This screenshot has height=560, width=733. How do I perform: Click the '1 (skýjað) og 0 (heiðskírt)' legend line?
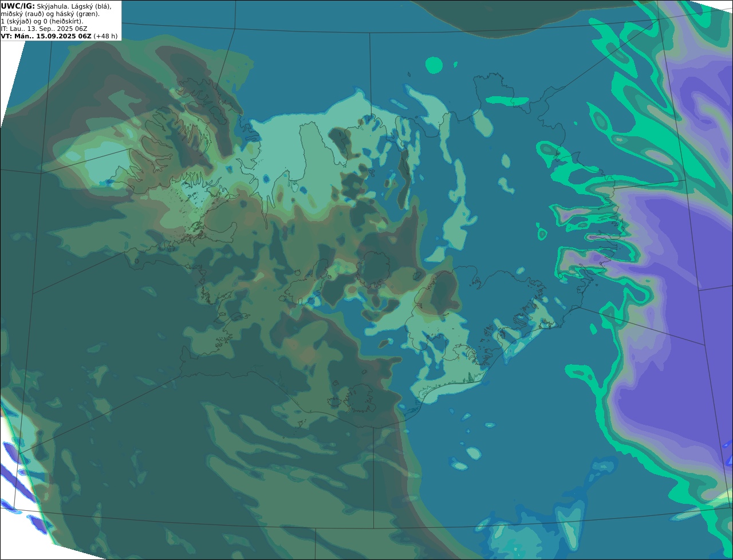pyautogui.click(x=42, y=21)
